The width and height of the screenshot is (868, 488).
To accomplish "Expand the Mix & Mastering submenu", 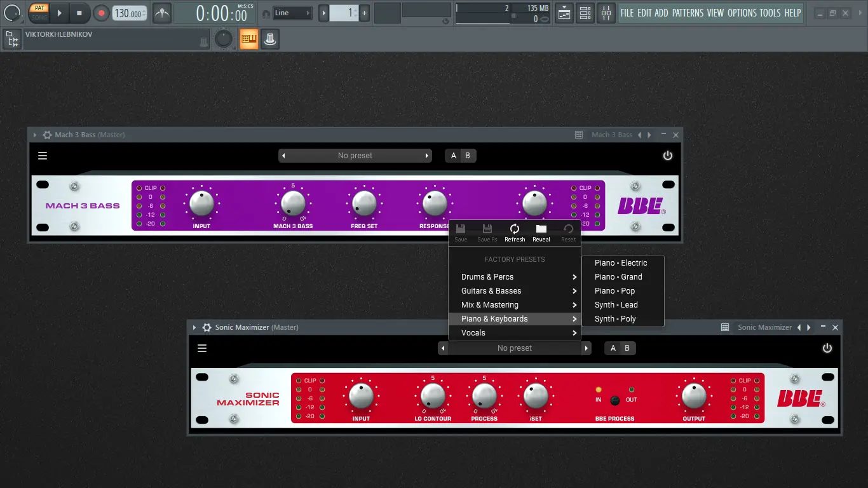I will click(515, 305).
